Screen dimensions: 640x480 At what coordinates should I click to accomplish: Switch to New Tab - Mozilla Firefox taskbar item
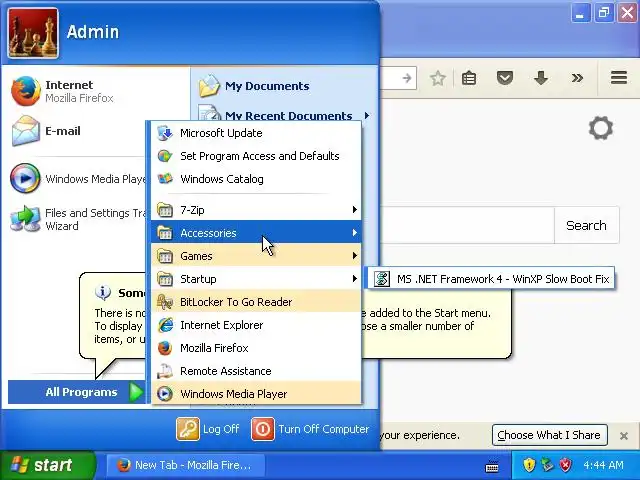(186, 465)
